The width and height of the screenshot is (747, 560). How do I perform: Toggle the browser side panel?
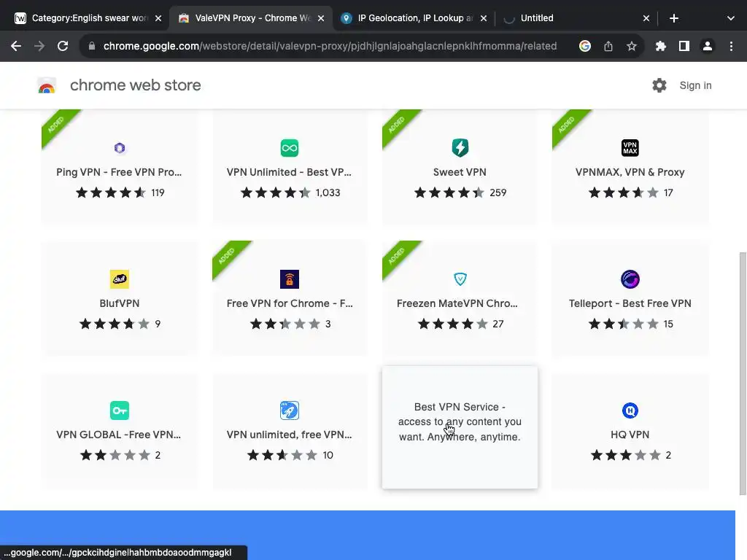pos(684,46)
